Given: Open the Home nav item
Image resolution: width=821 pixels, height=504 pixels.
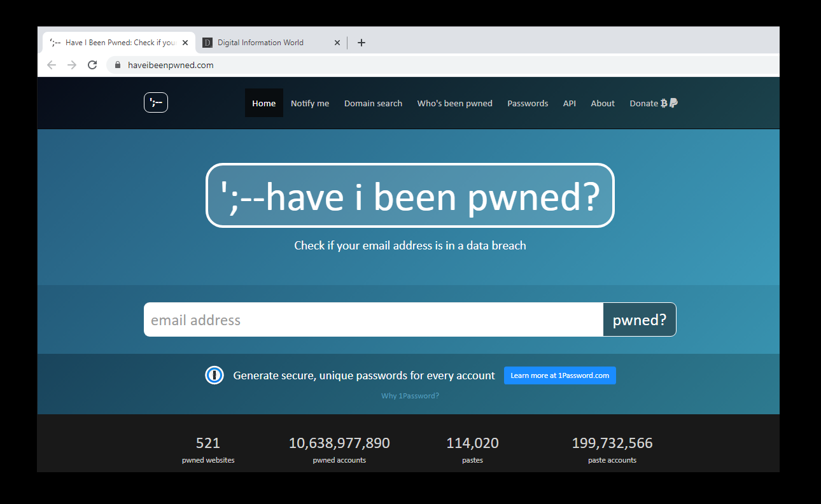Looking at the screenshot, I should point(264,103).
